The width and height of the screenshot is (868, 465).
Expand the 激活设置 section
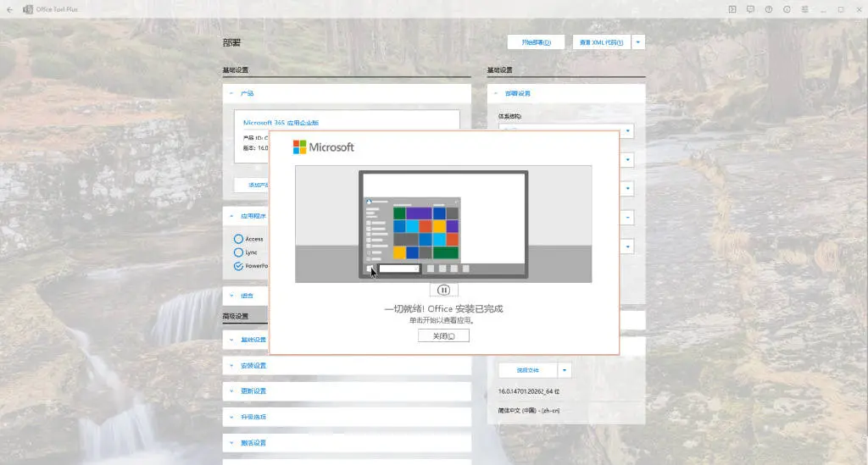point(347,443)
